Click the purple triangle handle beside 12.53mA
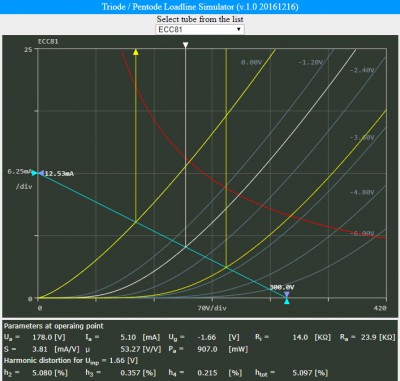 click(x=41, y=173)
